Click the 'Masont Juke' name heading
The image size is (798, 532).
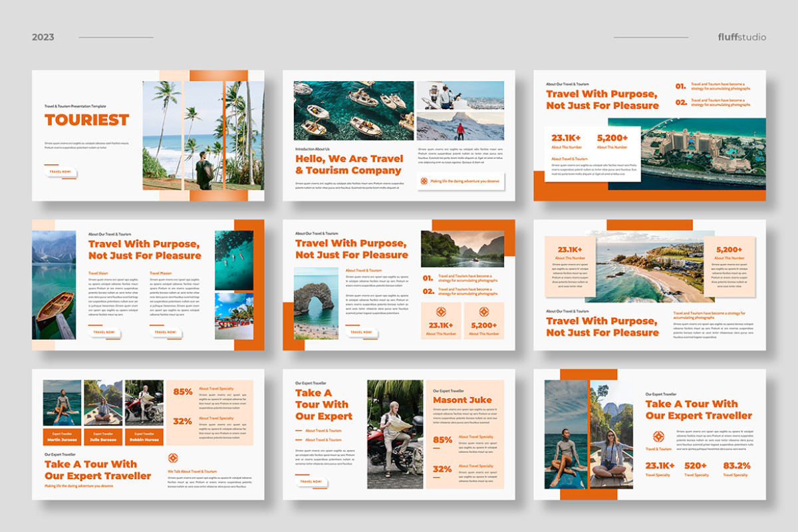point(462,400)
